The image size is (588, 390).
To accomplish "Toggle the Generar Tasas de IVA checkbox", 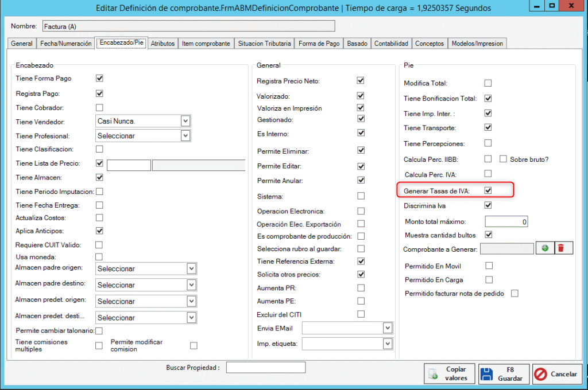I will click(x=488, y=190).
